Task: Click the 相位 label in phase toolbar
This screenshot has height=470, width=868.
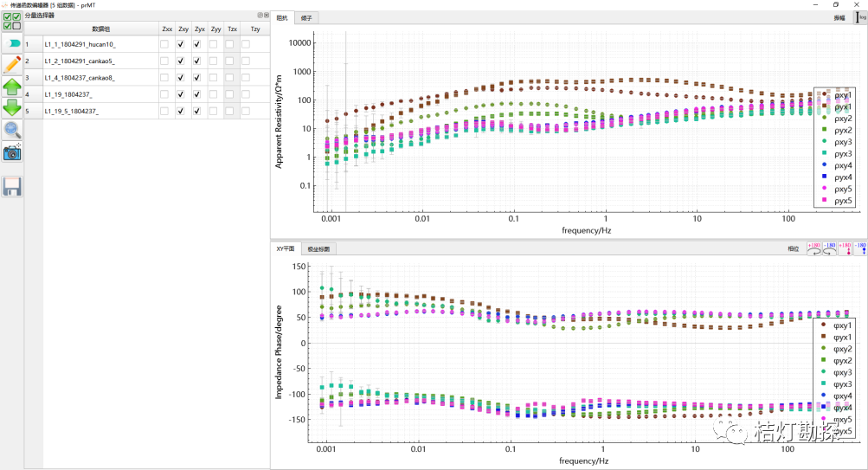Action: [x=794, y=248]
